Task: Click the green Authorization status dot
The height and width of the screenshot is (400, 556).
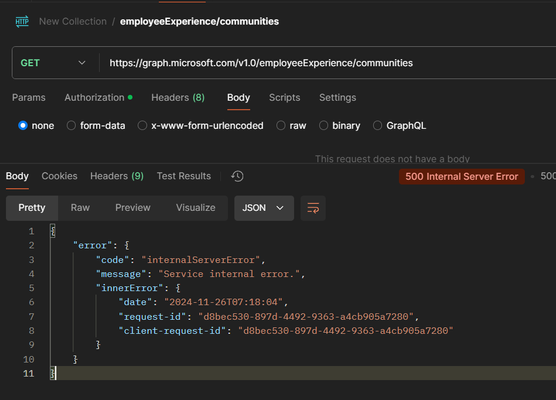Action: [x=130, y=97]
